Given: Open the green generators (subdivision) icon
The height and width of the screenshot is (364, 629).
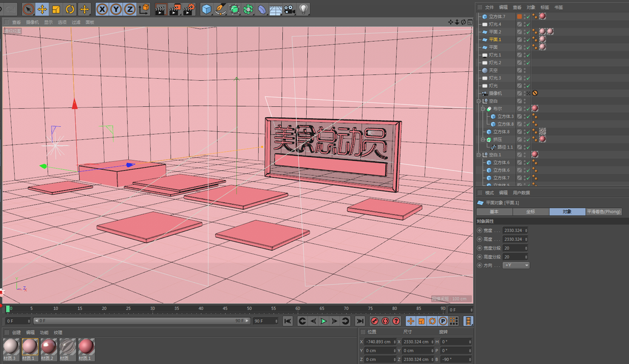Looking at the screenshot, I should coord(234,9).
